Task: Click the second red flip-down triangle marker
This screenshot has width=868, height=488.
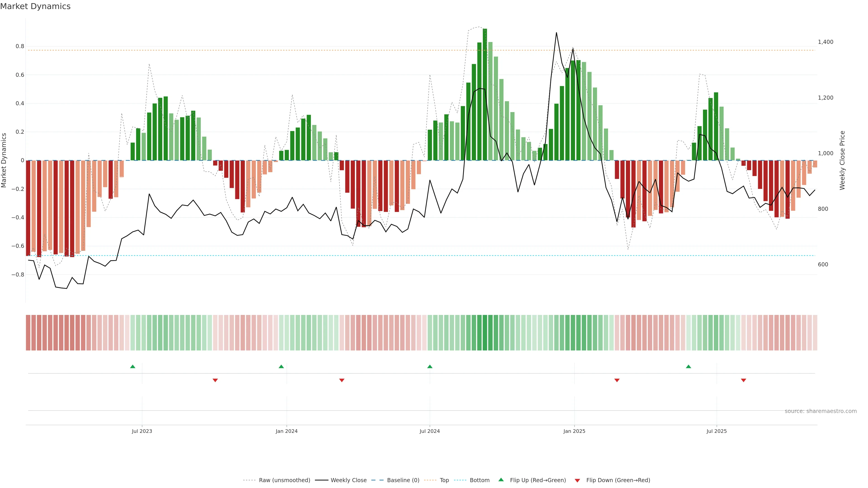Action: (342, 380)
